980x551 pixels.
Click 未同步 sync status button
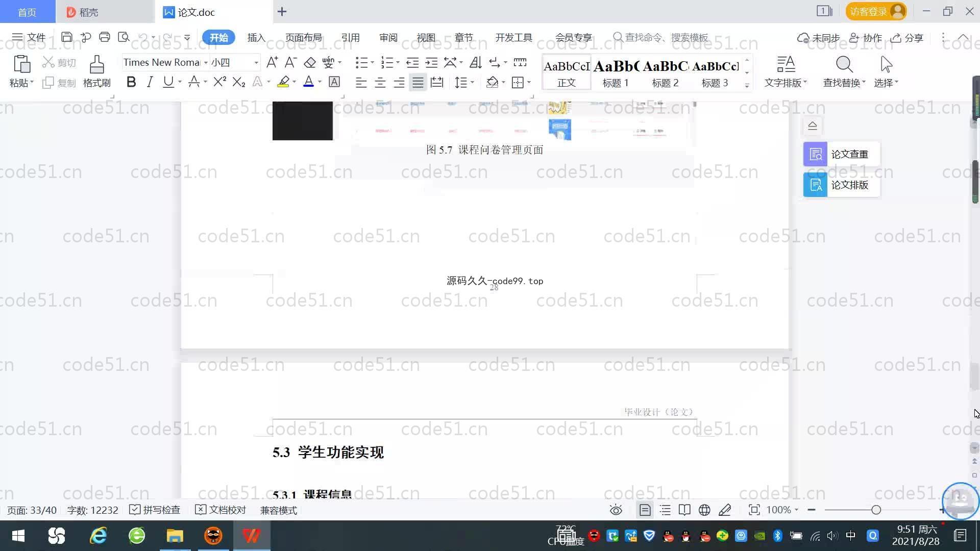pyautogui.click(x=819, y=38)
